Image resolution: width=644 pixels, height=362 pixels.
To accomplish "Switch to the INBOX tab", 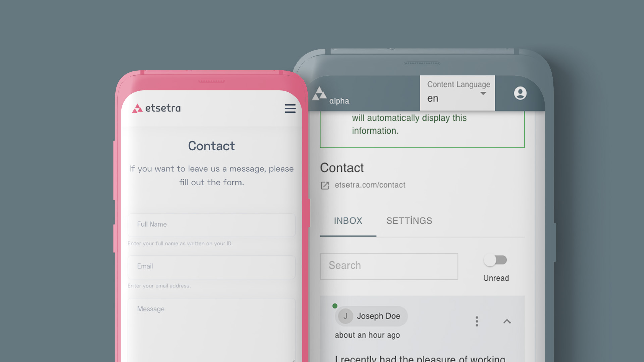I will point(348,221).
